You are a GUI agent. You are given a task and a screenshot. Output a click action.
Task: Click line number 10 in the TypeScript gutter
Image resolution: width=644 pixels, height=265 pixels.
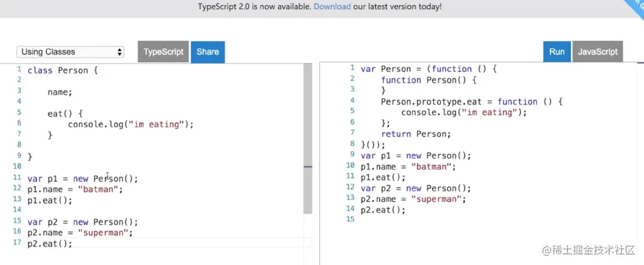(x=17, y=167)
